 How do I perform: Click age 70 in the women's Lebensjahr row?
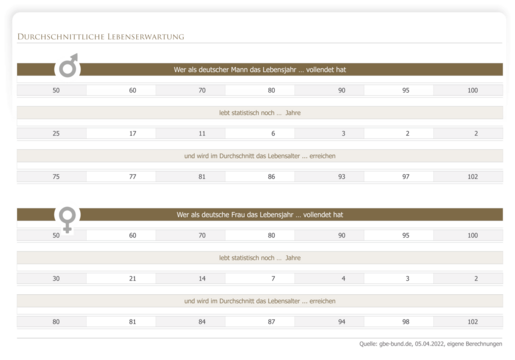pyautogui.click(x=202, y=235)
